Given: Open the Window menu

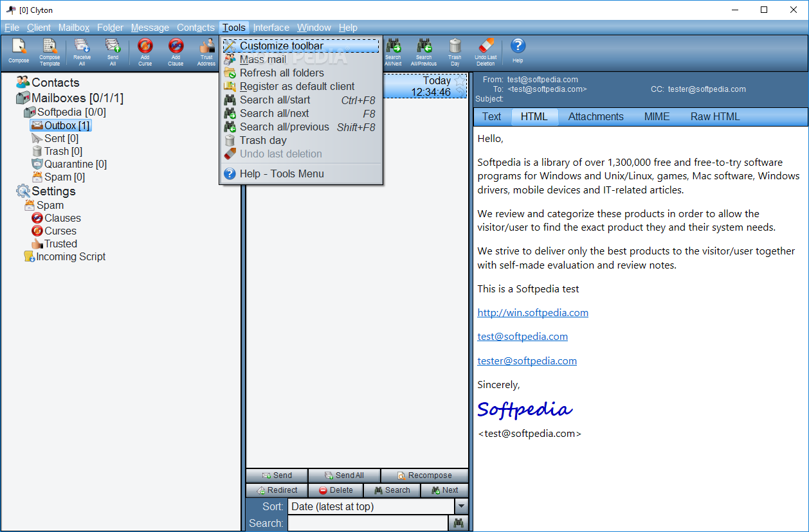Looking at the screenshot, I should [x=314, y=28].
